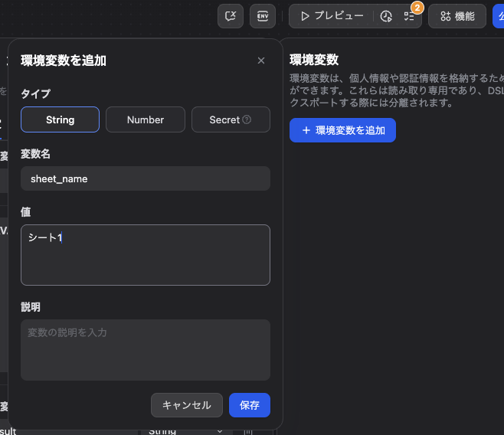Click the chat variable toolbar icon
Screen dimensions: 504x435
click(231, 16)
